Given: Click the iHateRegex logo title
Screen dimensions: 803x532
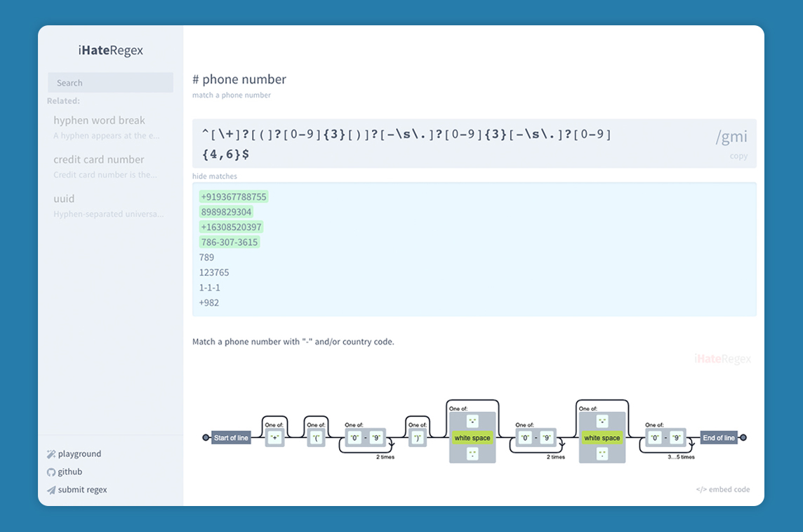Looking at the screenshot, I should 111,50.
